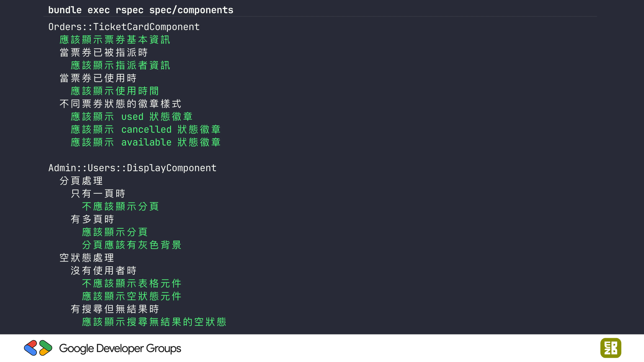Click the 應該顯示票券基本資訊 test result
The width and height of the screenshot is (644, 362).
pyautogui.click(x=115, y=40)
